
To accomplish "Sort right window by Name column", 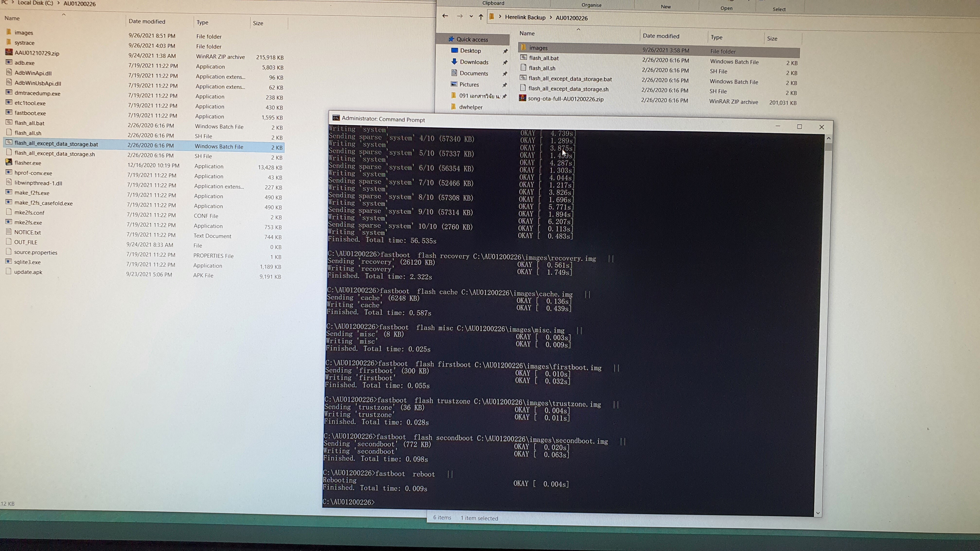I will (527, 33).
